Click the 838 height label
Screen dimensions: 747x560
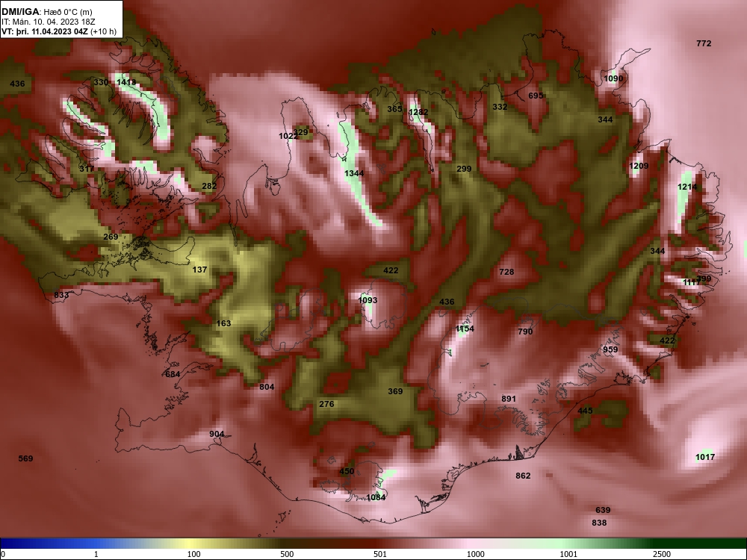599,523
